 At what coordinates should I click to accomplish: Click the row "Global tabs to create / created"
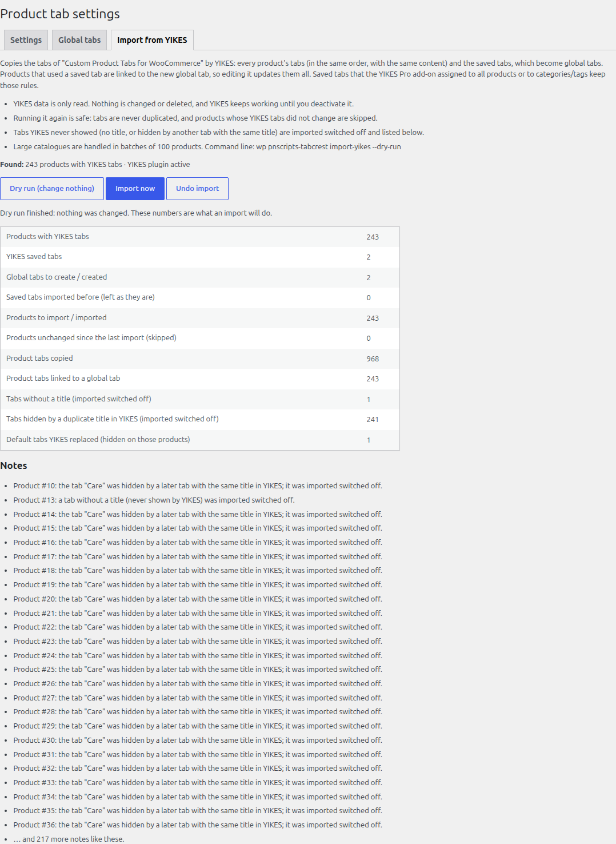click(x=200, y=277)
